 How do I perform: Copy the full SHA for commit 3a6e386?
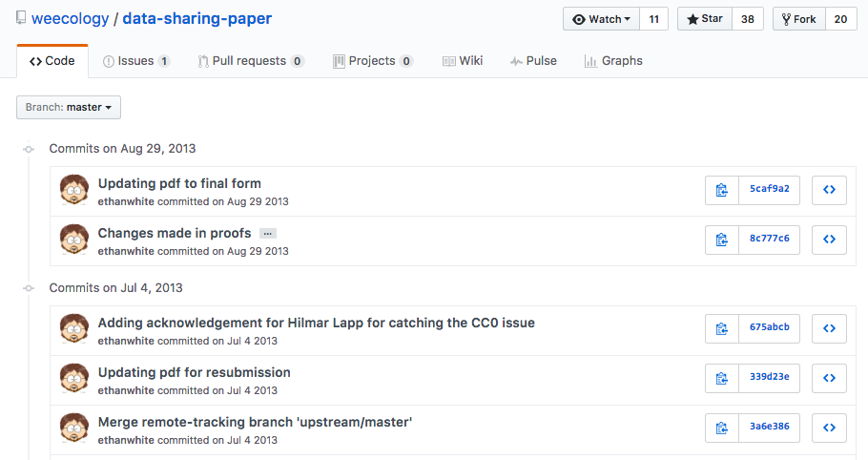click(x=722, y=428)
